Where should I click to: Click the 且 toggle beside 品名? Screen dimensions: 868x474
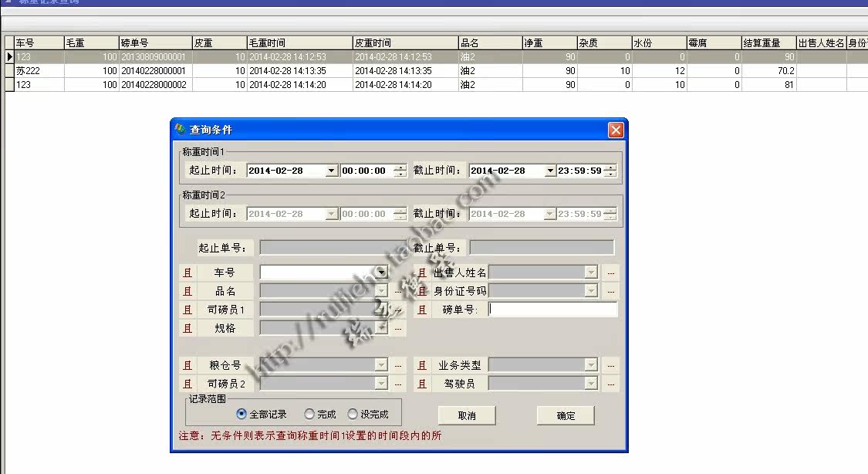click(187, 291)
